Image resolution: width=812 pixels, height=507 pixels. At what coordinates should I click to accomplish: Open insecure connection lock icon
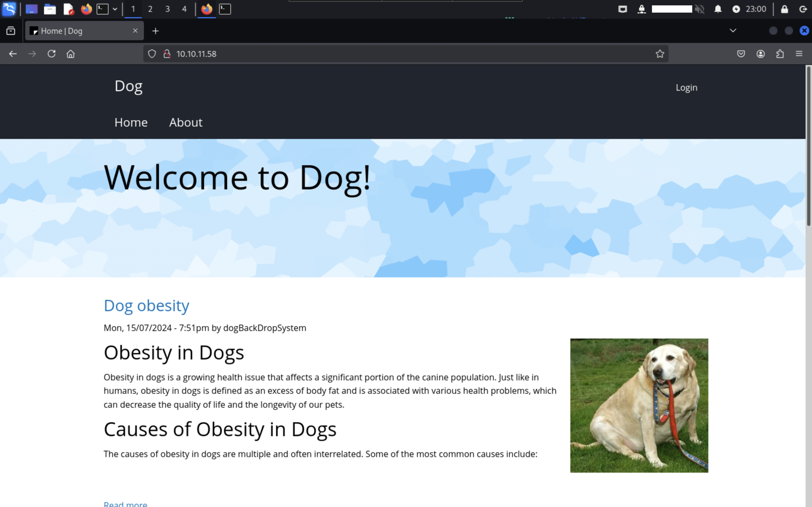coord(167,54)
